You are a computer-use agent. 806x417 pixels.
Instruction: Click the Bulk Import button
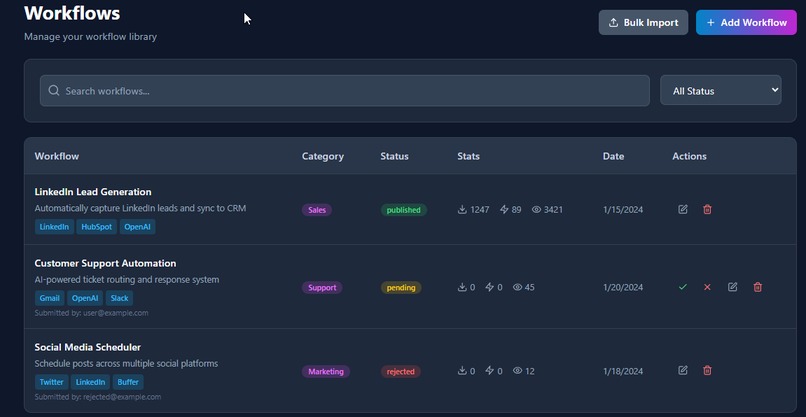(643, 23)
